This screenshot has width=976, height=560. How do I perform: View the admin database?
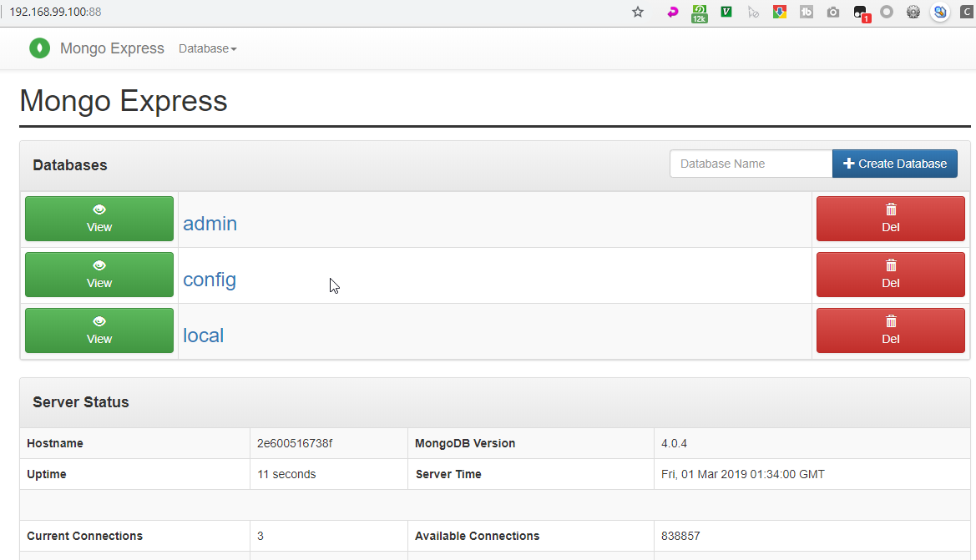click(99, 219)
